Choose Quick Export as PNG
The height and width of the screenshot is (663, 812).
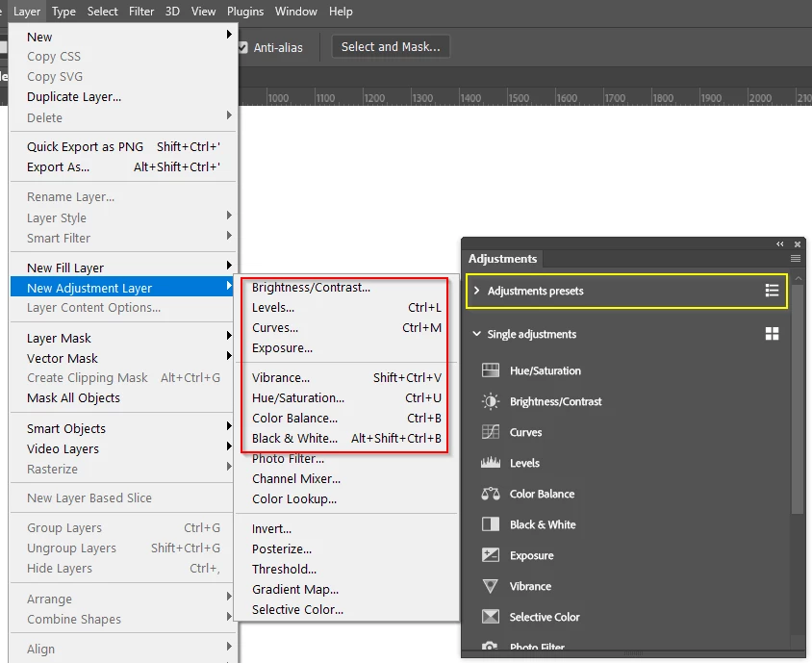tap(123, 146)
